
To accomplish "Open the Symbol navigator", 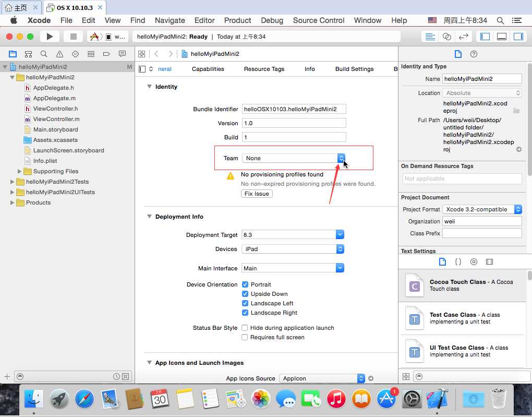I will (x=29, y=54).
